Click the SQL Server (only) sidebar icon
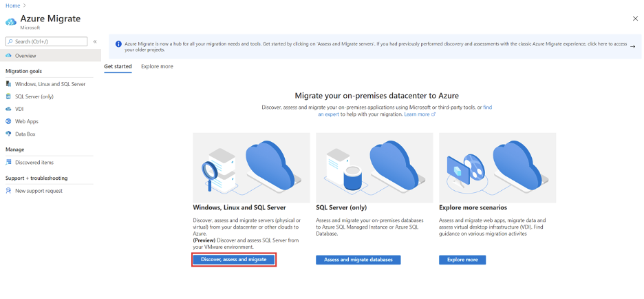The height and width of the screenshot is (299, 644). (9, 96)
